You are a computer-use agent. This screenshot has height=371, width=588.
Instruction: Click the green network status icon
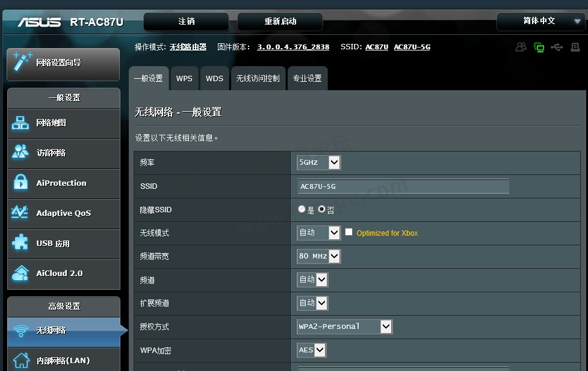[539, 48]
